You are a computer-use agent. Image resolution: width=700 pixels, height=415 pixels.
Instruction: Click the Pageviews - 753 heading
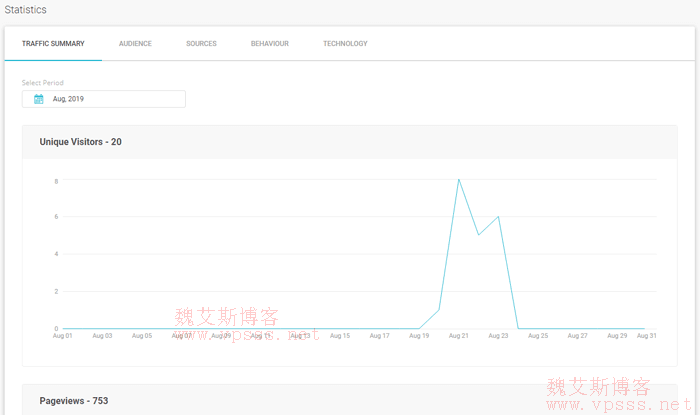pyautogui.click(x=74, y=401)
